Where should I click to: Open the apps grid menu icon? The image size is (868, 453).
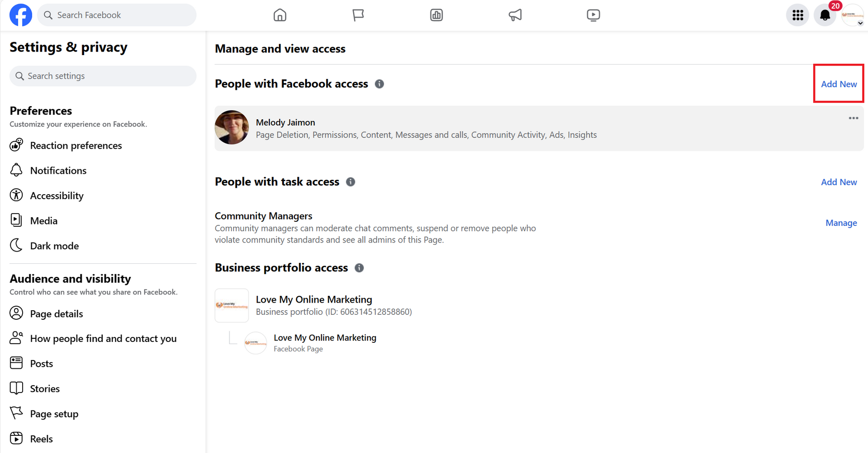[797, 15]
